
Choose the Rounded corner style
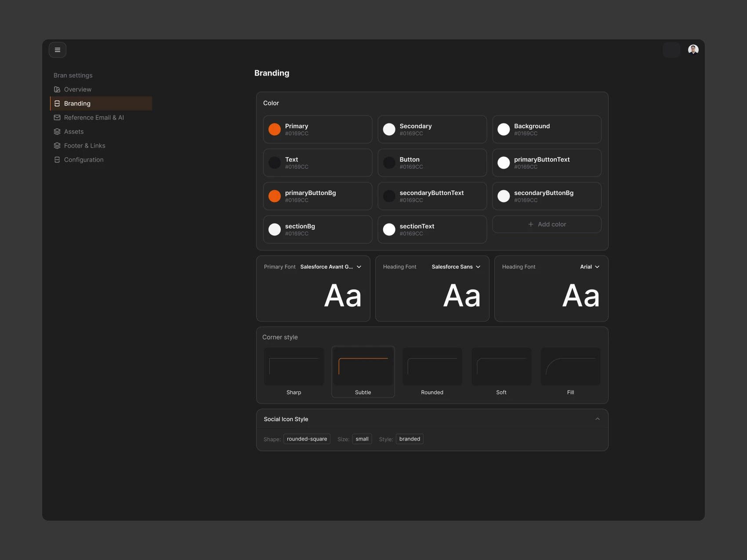pyautogui.click(x=432, y=372)
